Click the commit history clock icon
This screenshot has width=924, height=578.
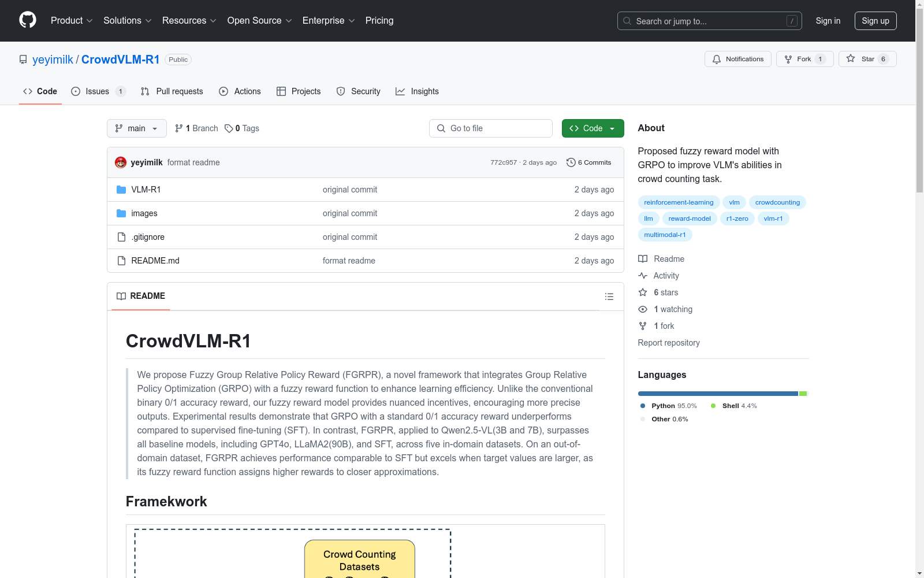(x=571, y=162)
